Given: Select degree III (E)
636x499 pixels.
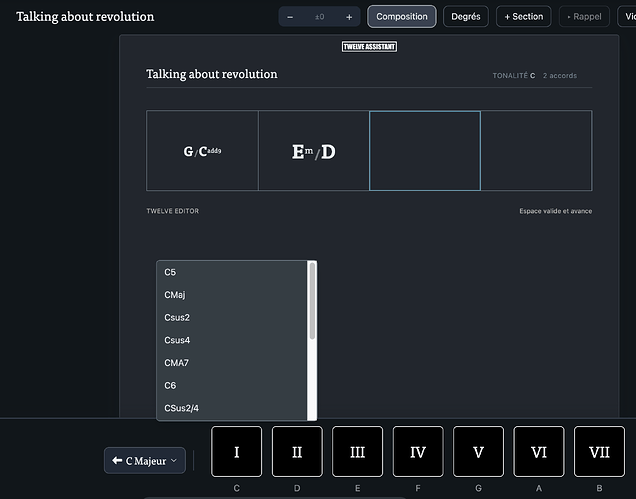Looking at the screenshot, I should pyautogui.click(x=357, y=452).
